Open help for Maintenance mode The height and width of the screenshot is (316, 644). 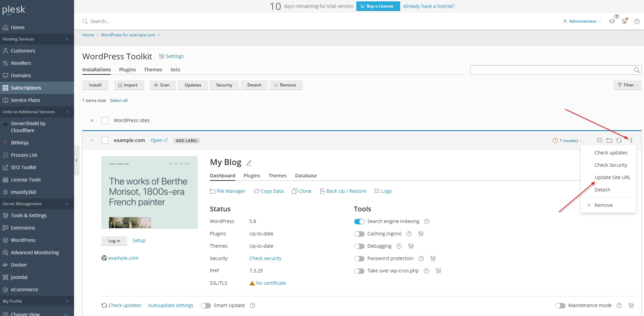[x=619, y=305]
